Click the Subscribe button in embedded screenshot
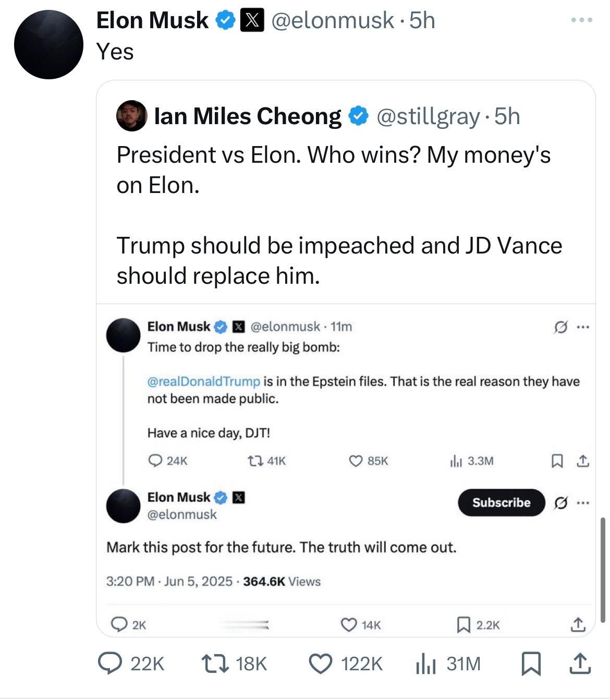This screenshot has height=700, width=610. click(501, 502)
